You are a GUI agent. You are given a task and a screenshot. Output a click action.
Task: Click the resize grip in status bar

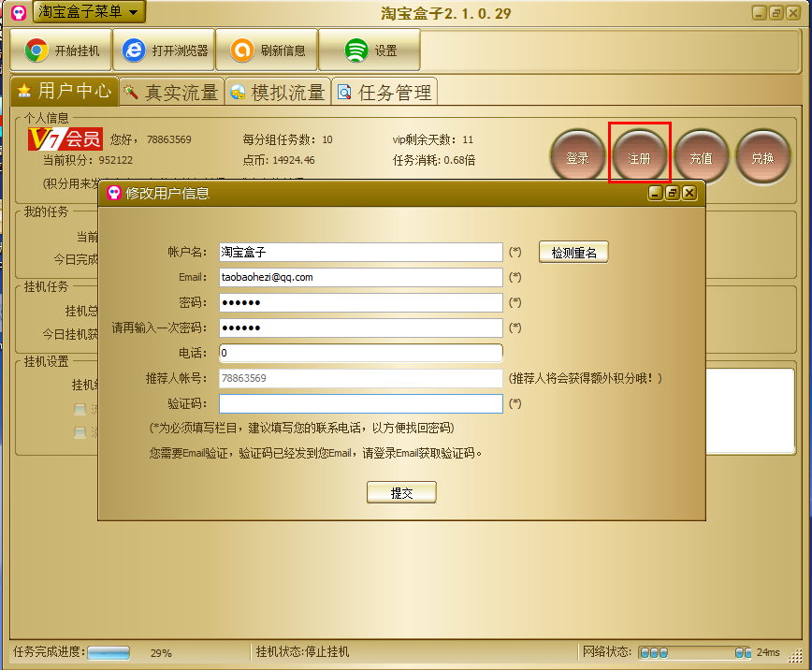point(795,655)
